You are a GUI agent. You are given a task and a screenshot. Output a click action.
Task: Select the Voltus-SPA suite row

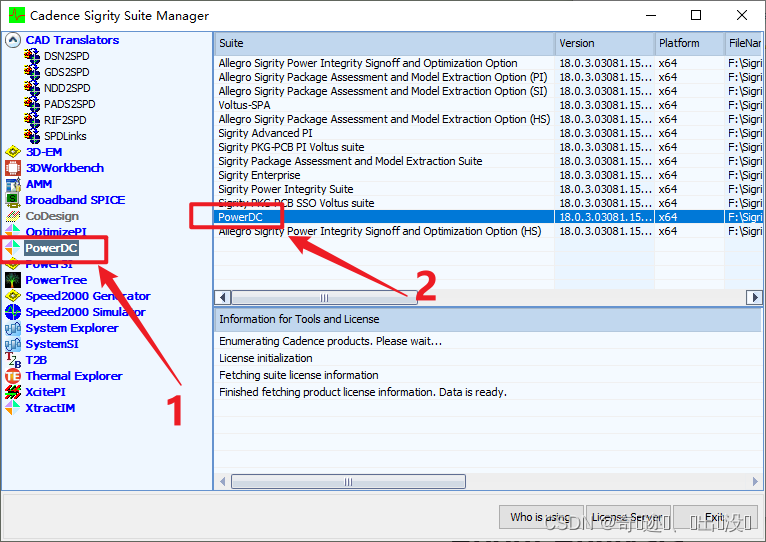pyautogui.click(x=487, y=105)
